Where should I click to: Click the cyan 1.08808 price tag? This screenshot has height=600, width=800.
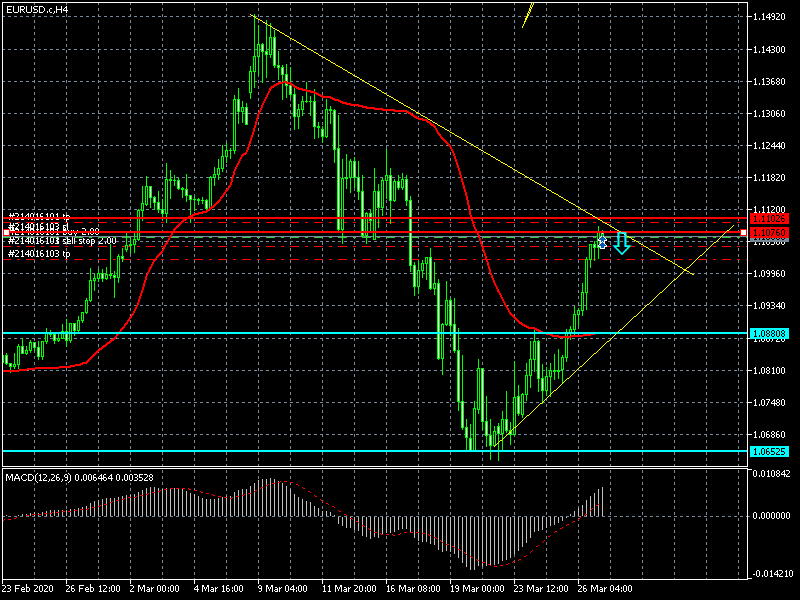point(768,334)
